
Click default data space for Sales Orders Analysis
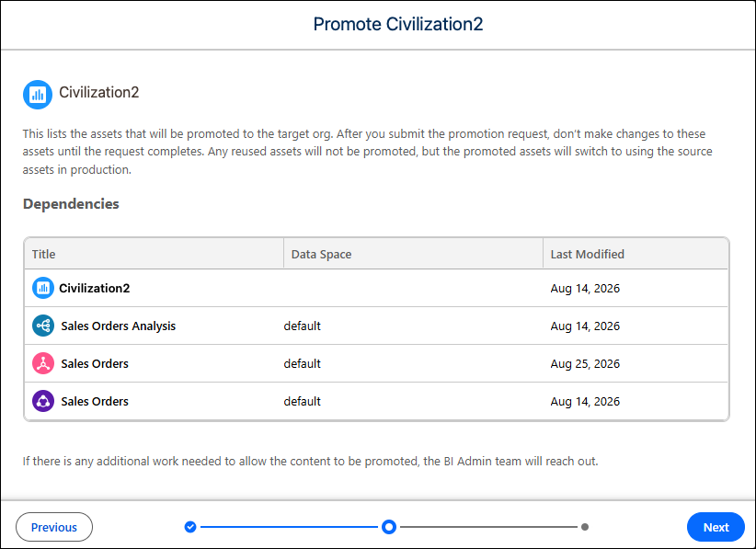(302, 326)
